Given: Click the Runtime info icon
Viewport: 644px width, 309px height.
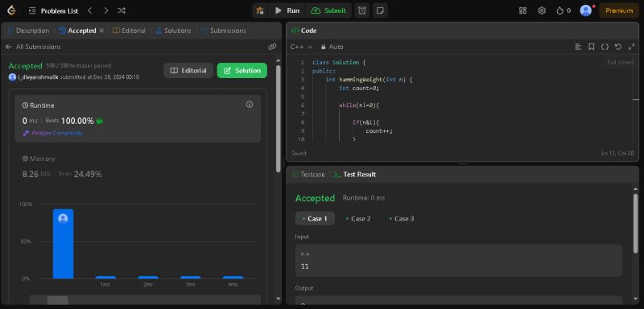Looking at the screenshot, I should tap(250, 105).
